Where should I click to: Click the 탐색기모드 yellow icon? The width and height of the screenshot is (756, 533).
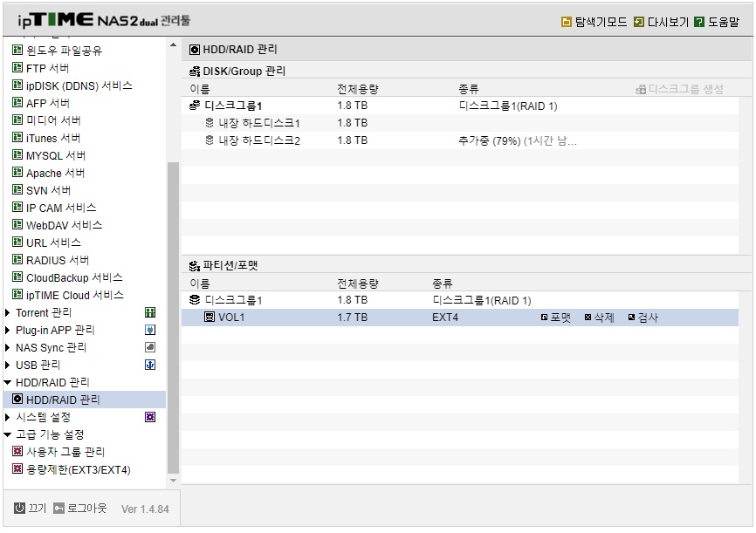pyautogui.click(x=566, y=22)
